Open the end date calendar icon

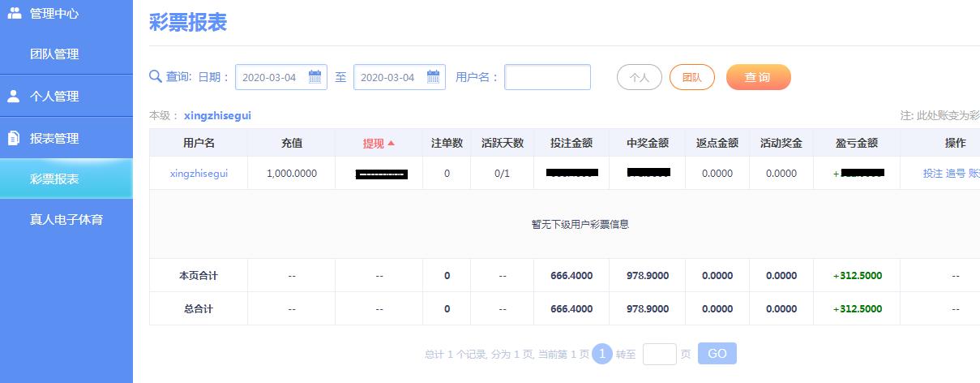tap(434, 77)
